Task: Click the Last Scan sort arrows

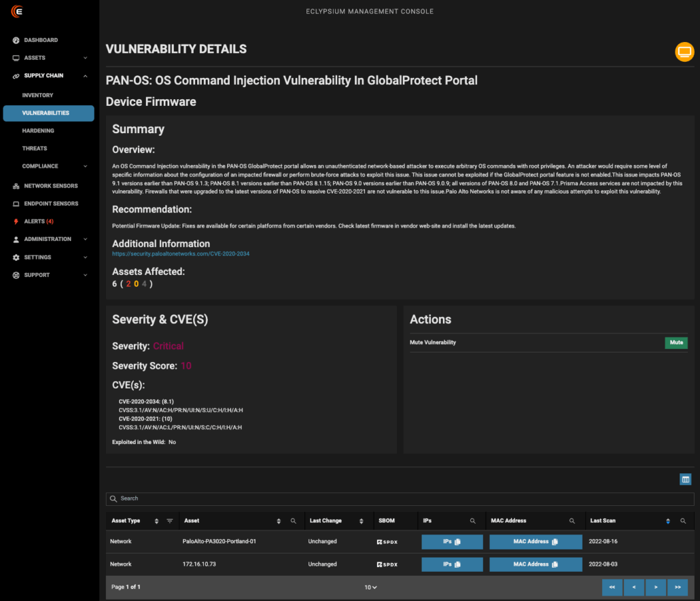Action: tap(667, 521)
